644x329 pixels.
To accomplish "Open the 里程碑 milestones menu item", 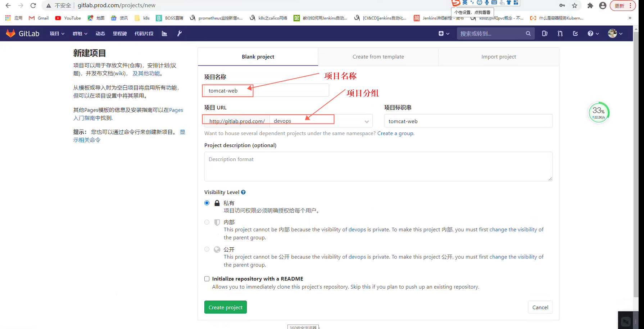I will pyautogui.click(x=120, y=33).
